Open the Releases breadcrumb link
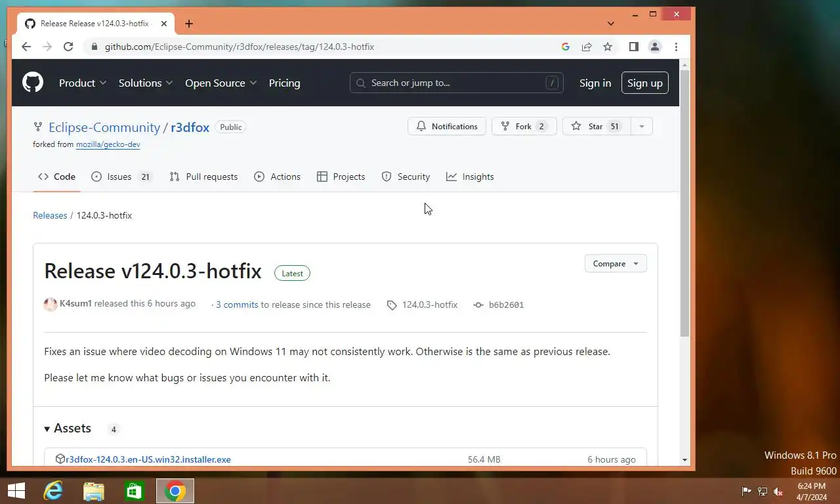The height and width of the screenshot is (504, 840). pos(50,215)
